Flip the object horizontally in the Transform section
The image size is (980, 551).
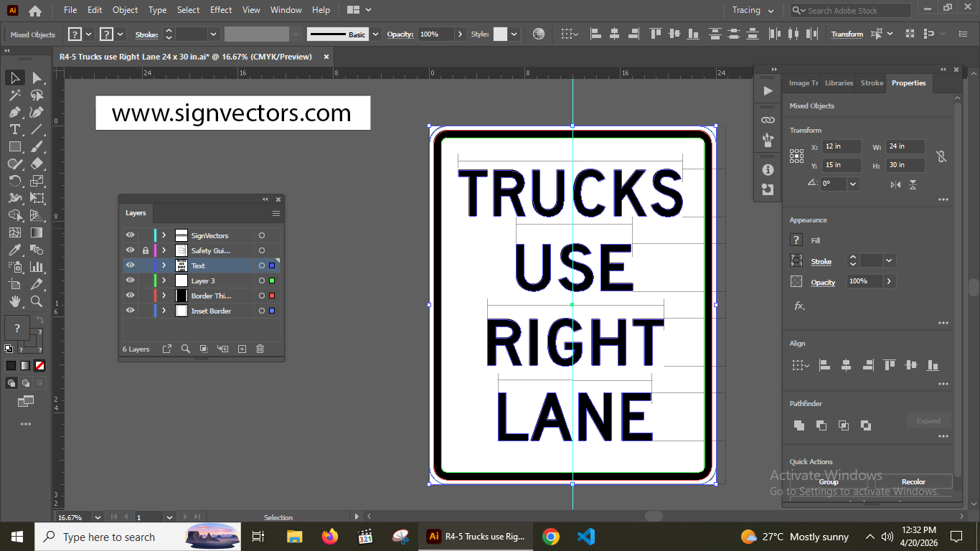coord(895,184)
